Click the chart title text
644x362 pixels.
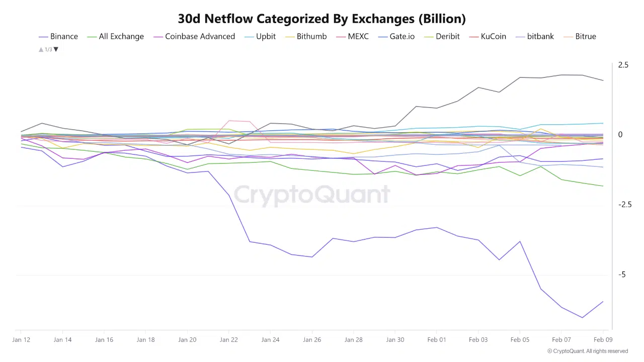pyautogui.click(x=322, y=19)
